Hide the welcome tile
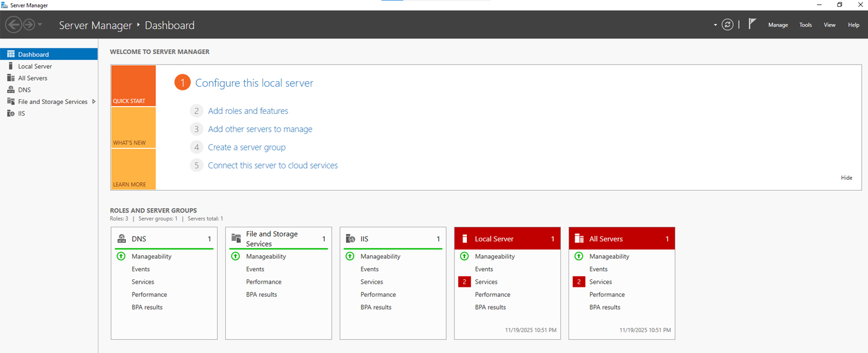 846,178
